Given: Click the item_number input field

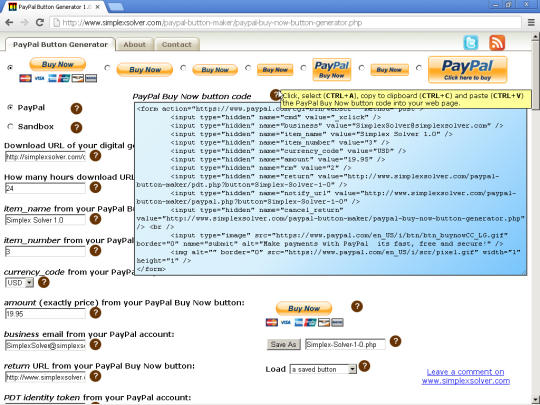Looking at the screenshot, I should click(45, 252).
